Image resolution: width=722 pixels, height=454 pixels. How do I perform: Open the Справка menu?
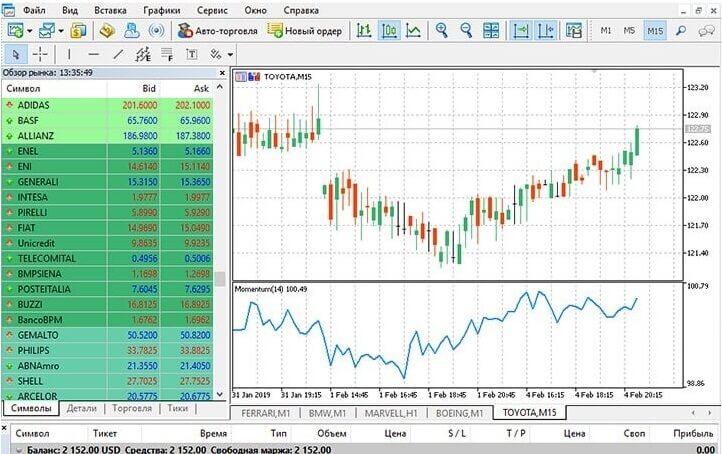(301, 10)
